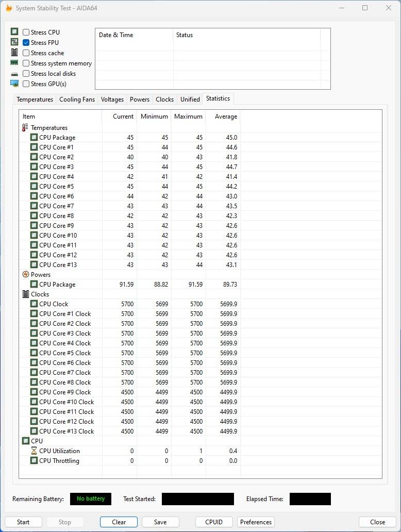The width and height of the screenshot is (401, 532).
Task: Enable the Stress CPU checkbox
Action: click(26, 32)
